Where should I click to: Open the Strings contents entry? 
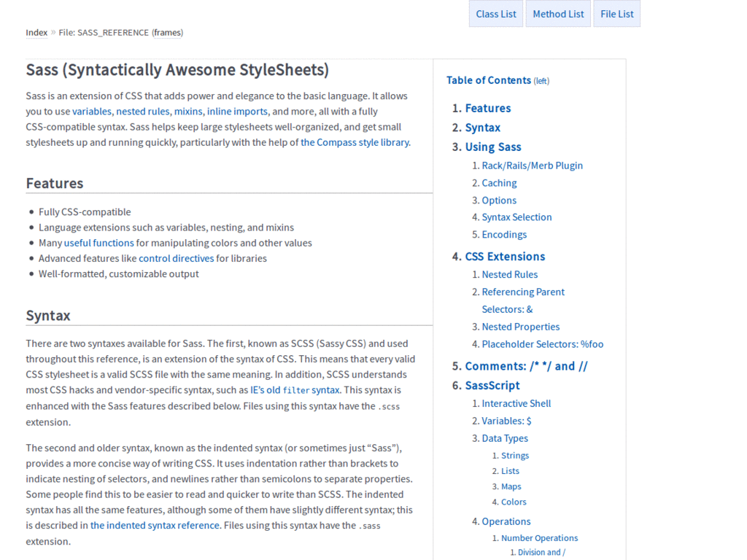click(x=514, y=456)
